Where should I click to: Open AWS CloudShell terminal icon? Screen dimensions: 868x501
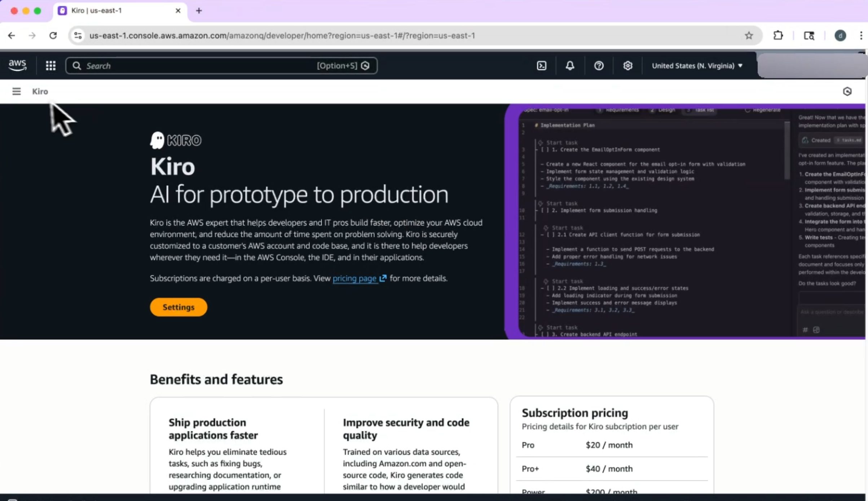click(x=541, y=66)
